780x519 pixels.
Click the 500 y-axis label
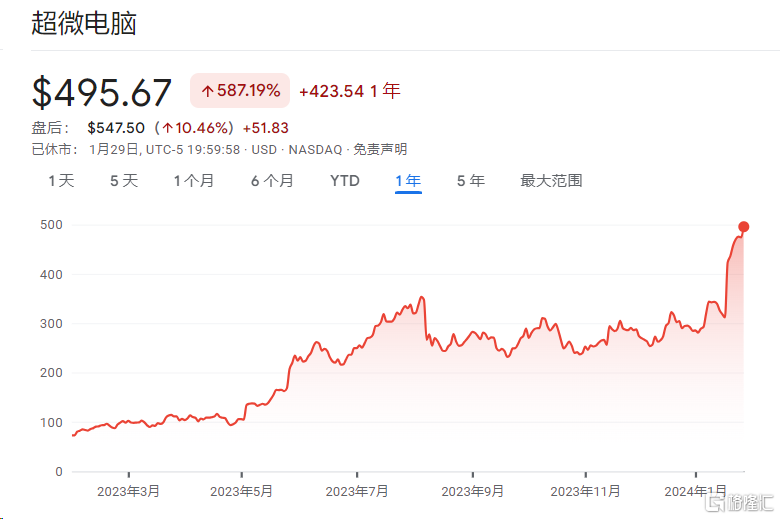(52, 225)
